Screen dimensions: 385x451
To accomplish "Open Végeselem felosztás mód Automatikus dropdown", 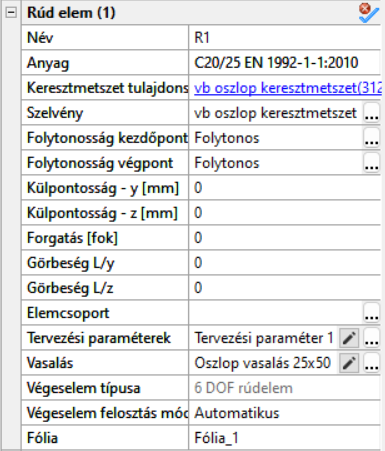I will 285,413.
